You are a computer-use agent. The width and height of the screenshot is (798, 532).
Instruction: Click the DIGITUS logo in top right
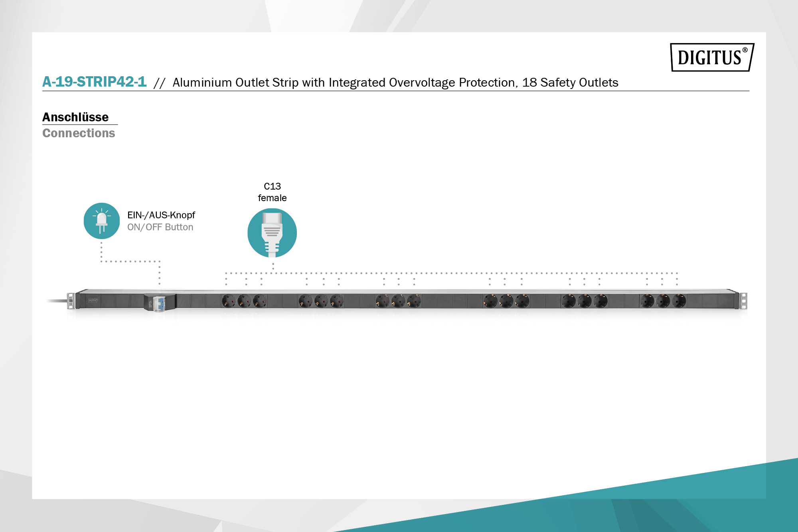[712, 57]
